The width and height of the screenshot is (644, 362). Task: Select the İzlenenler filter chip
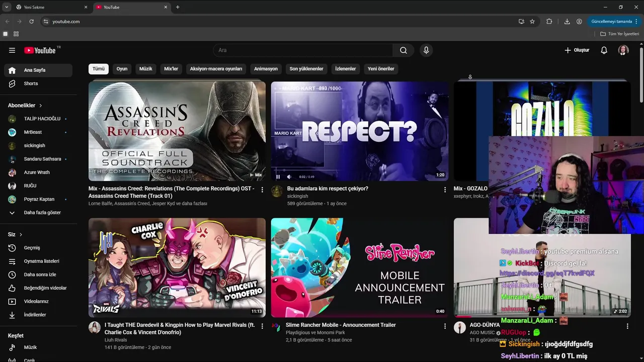346,69
